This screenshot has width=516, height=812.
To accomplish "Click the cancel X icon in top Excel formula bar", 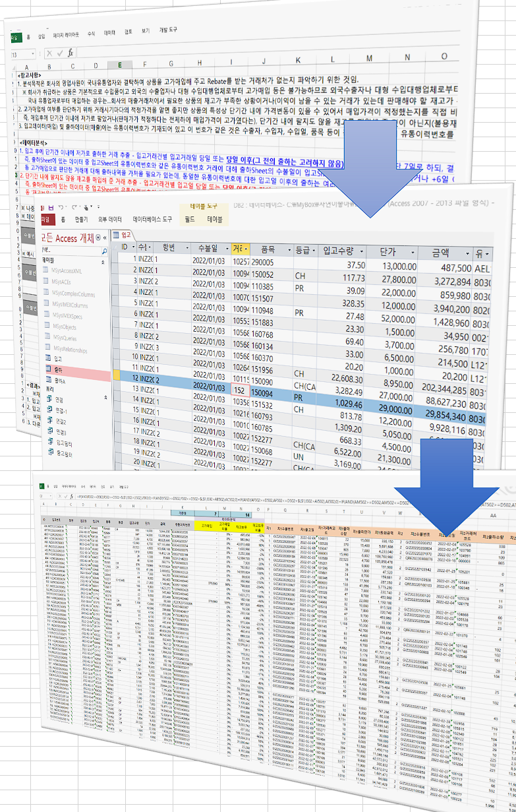I will point(49,53).
